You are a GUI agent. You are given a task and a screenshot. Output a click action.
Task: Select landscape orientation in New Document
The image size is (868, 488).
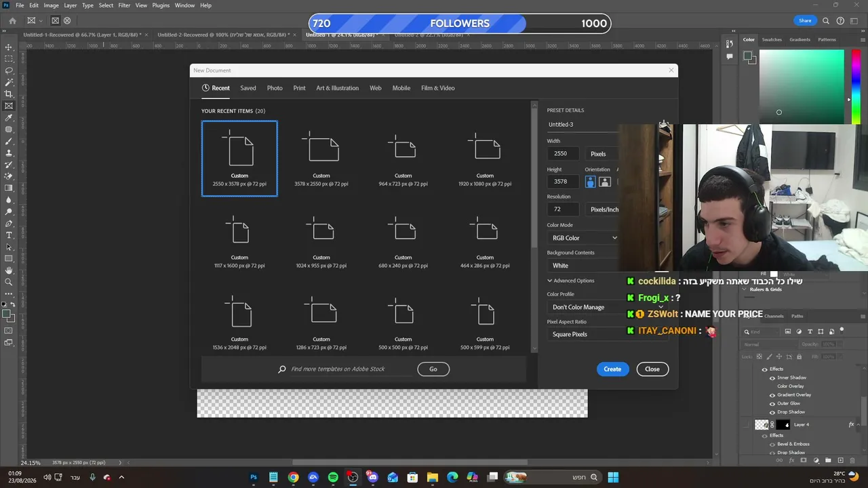coord(605,182)
